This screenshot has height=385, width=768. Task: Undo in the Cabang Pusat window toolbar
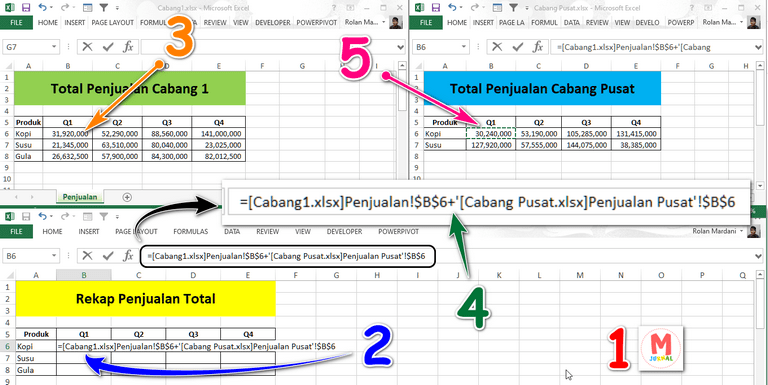click(452, 7)
